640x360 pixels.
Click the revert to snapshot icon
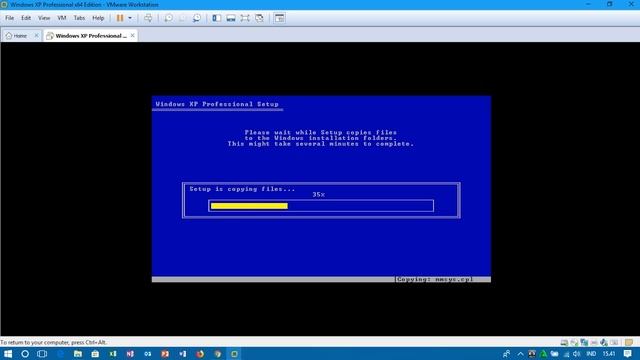pos(182,18)
